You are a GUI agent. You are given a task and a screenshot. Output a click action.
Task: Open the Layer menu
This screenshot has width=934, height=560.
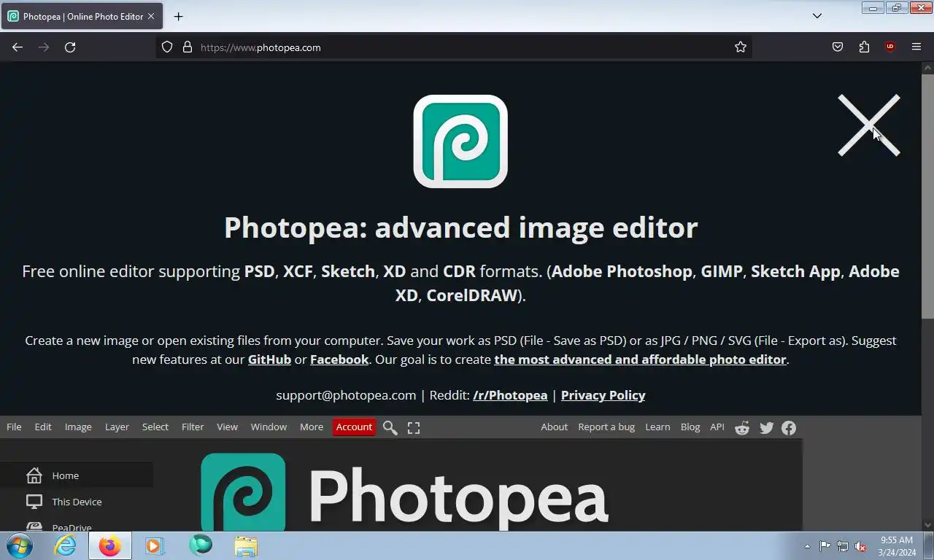coord(117,427)
